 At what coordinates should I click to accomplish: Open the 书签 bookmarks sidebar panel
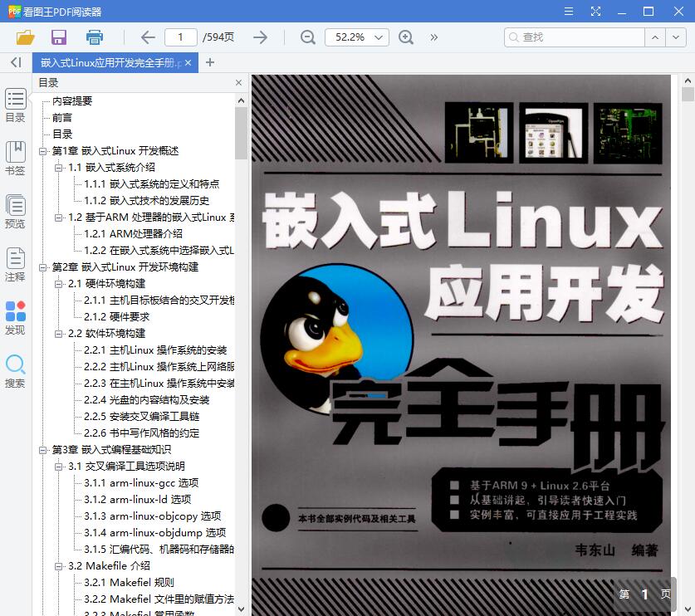pyautogui.click(x=15, y=159)
